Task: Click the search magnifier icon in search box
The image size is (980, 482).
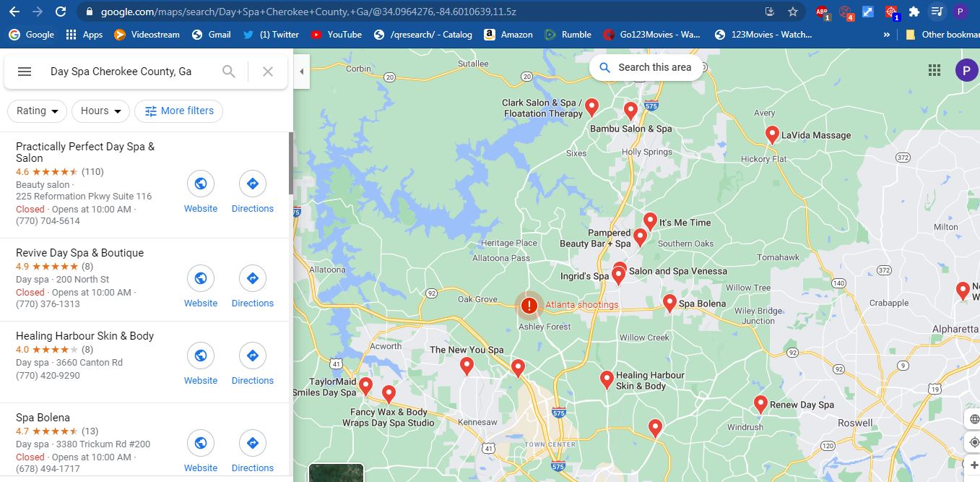Action: point(229,72)
